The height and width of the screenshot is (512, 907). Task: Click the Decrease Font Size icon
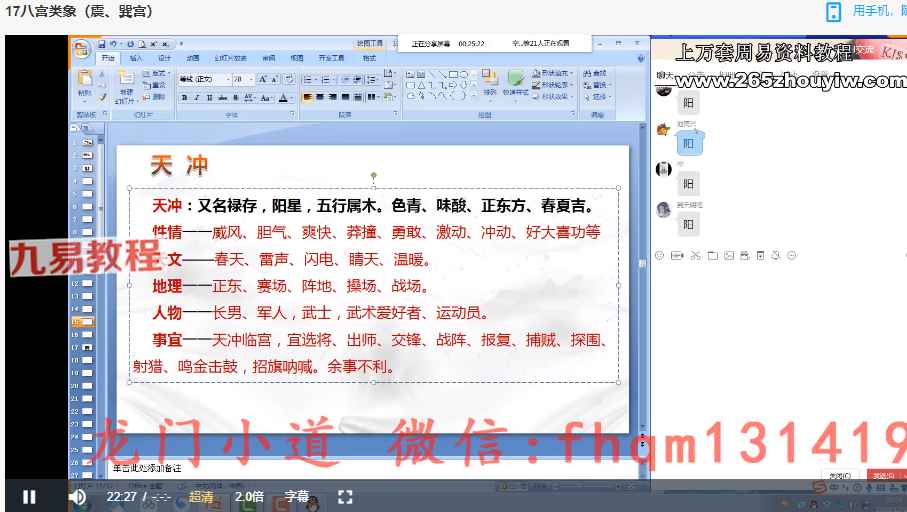[x=275, y=79]
